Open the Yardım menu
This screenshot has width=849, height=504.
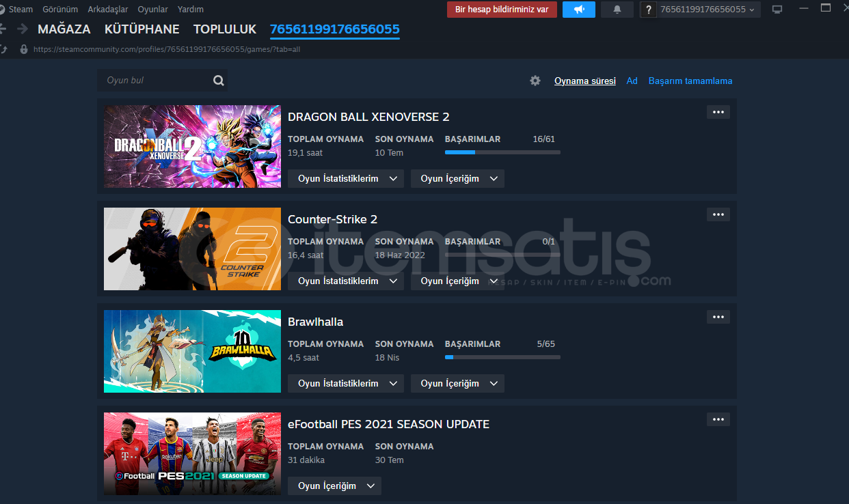(191, 10)
